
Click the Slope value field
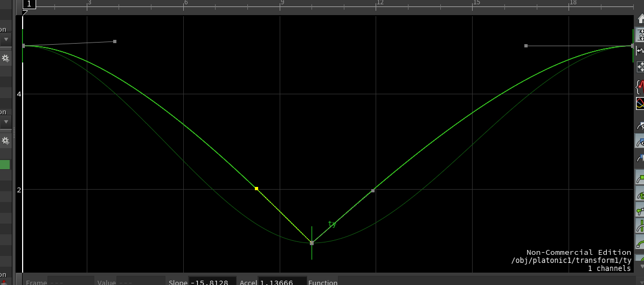point(212,281)
